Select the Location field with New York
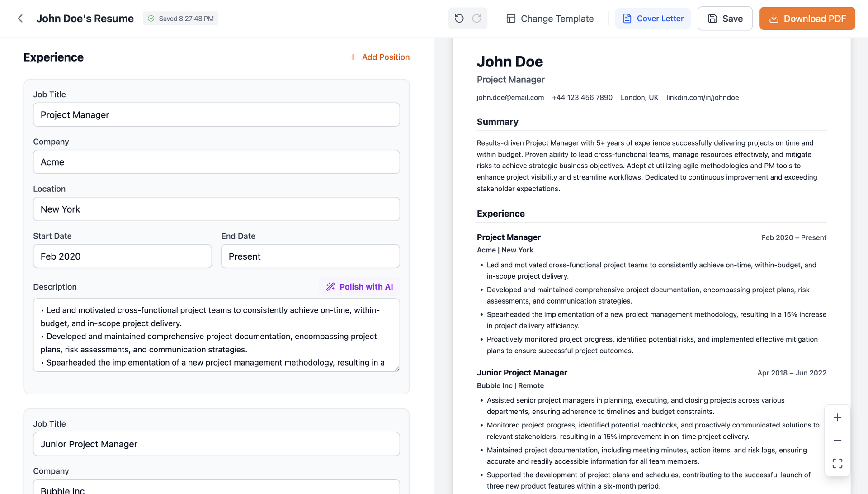The width and height of the screenshot is (868, 494). [217, 209]
